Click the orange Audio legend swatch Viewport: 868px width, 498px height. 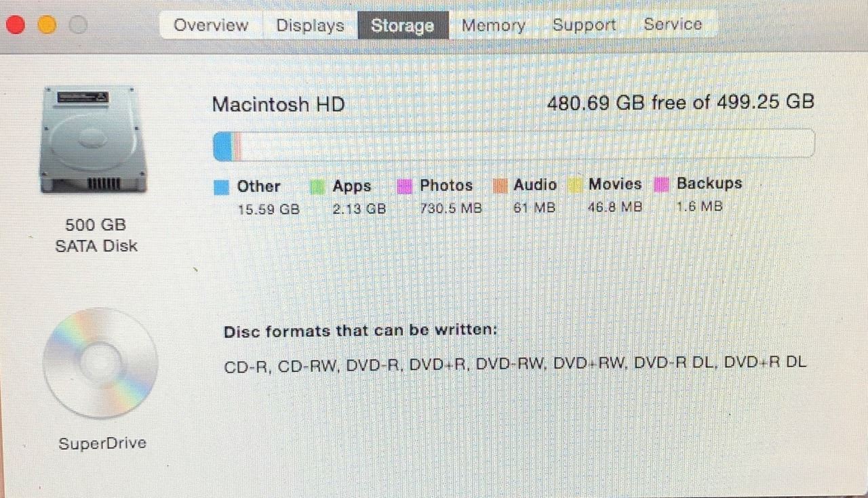coord(500,185)
